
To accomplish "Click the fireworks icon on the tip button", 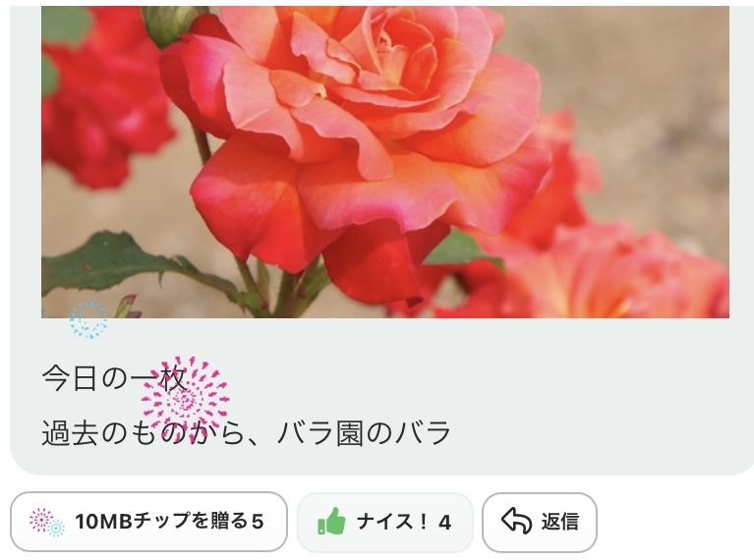I will pos(47,522).
